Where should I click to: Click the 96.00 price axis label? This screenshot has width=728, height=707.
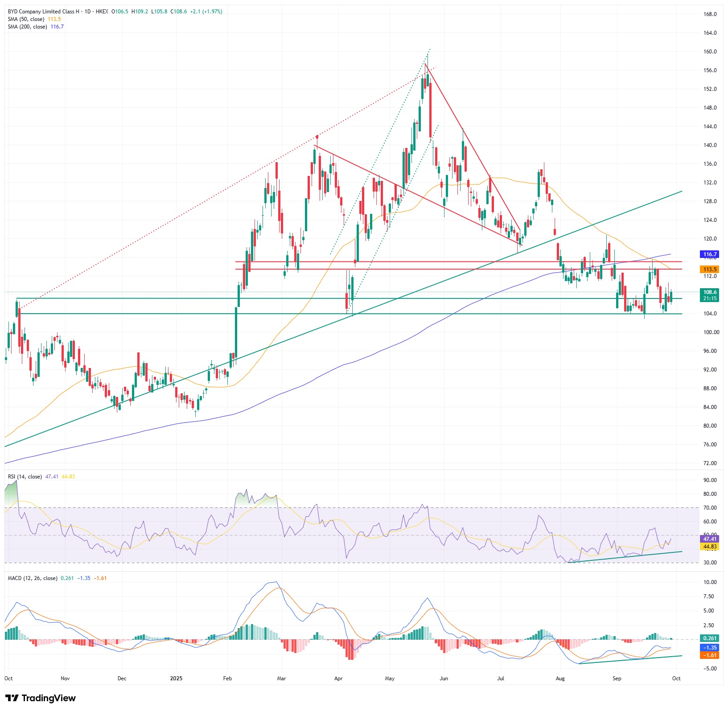point(710,351)
